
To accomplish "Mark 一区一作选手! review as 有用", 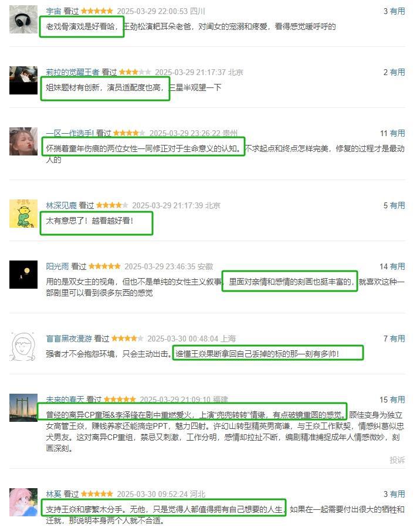I will pos(397,133).
